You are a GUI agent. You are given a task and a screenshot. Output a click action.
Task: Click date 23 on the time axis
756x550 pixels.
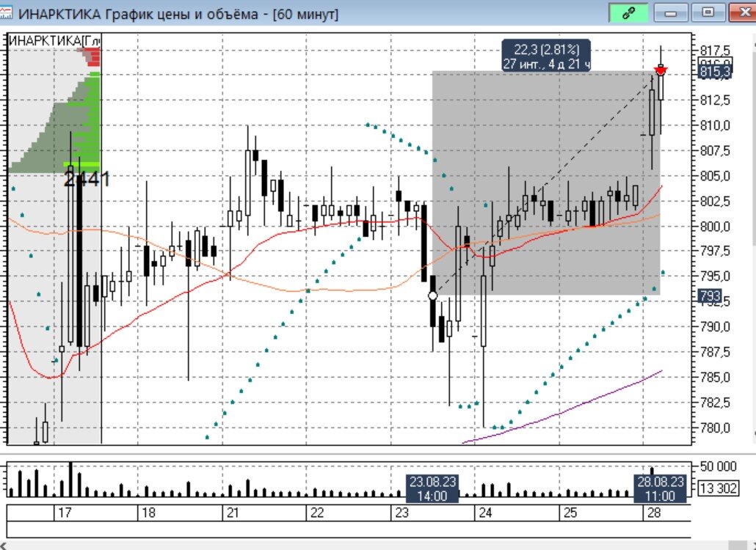[x=401, y=513]
